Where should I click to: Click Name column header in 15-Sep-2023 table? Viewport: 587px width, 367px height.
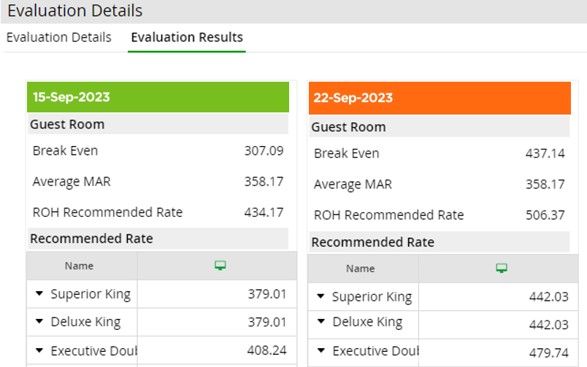[x=79, y=266]
